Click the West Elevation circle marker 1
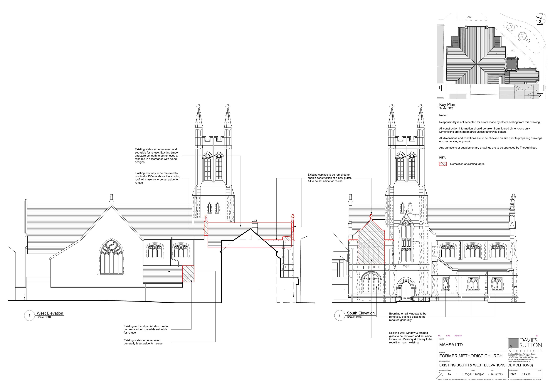 (x=29, y=315)
